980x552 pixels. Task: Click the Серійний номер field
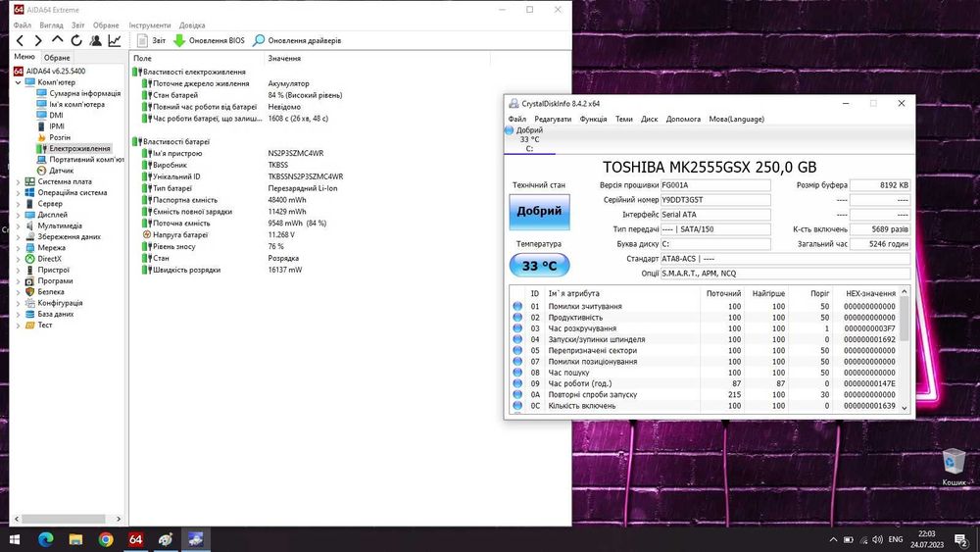(x=715, y=200)
